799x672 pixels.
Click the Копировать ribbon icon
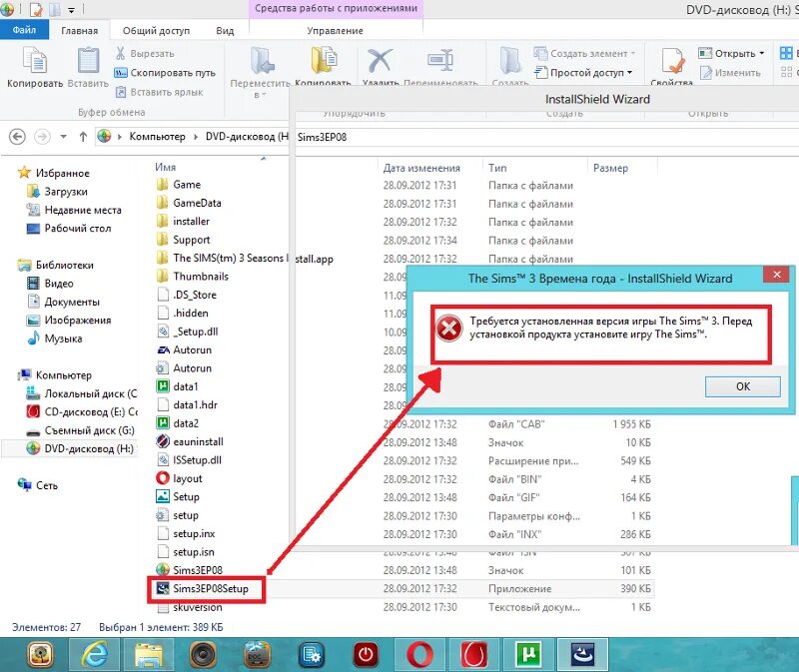coord(35,60)
